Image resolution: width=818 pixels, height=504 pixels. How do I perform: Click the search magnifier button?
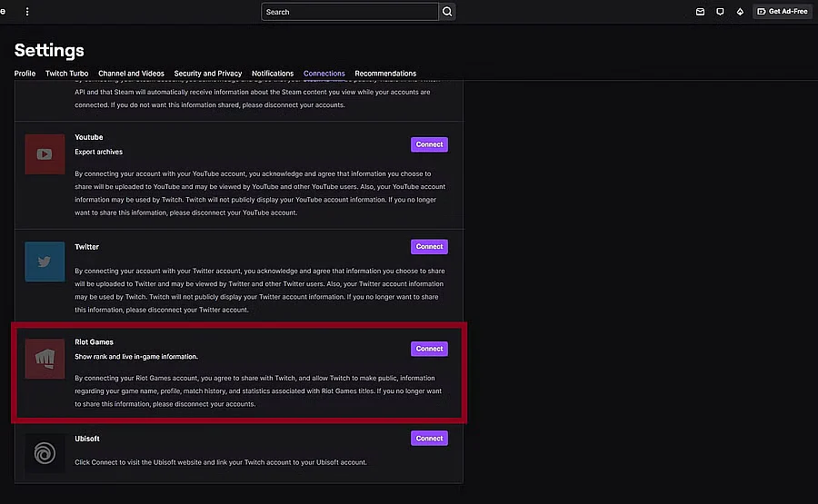click(x=447, y=12)
